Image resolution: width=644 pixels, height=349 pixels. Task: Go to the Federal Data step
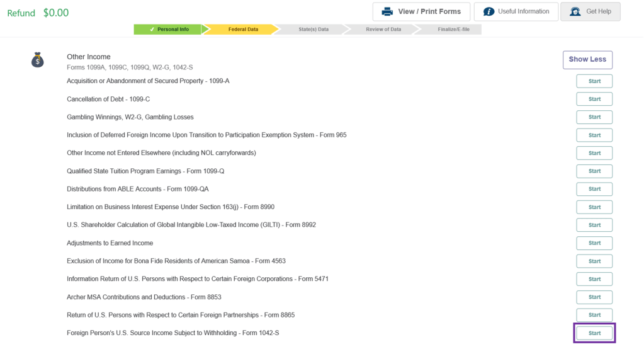pos(242,30)
